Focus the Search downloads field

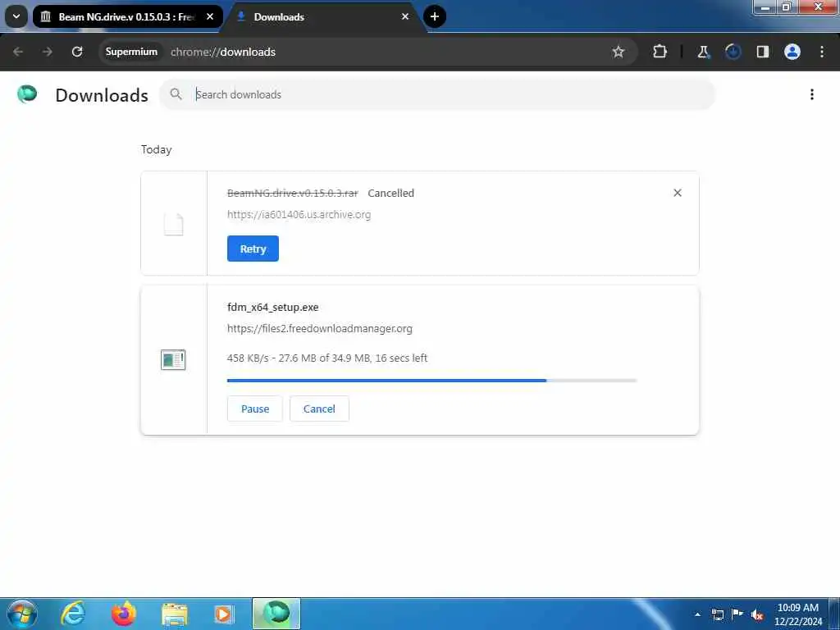click(x=437, y=94)
